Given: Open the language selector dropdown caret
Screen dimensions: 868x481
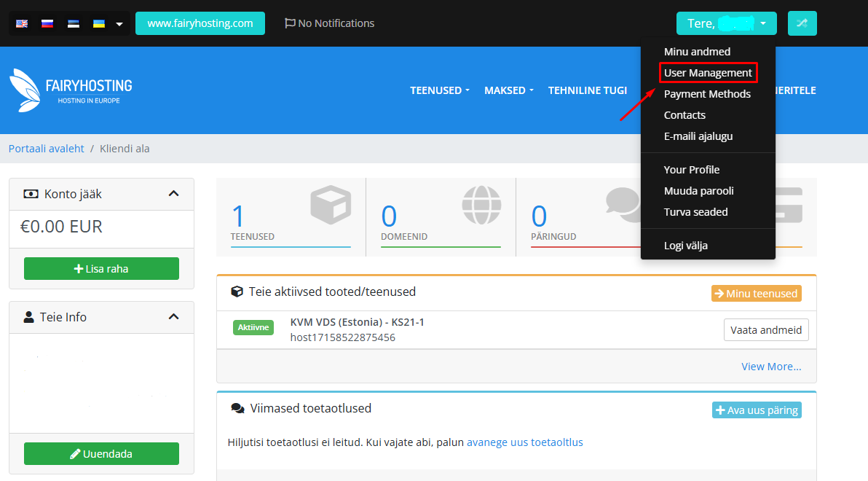Looking at the screenshot, I should click(x=119, y=24).
